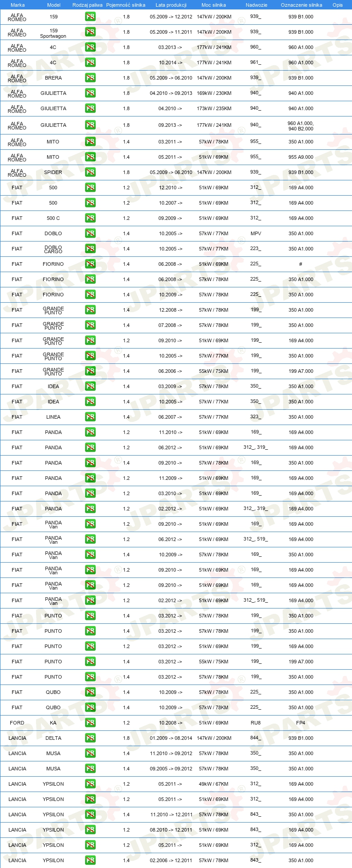The image size is (352, 868).
Task: Click the fuel icon in the FIORINO 10.2009 row
Action: [90, 295]
